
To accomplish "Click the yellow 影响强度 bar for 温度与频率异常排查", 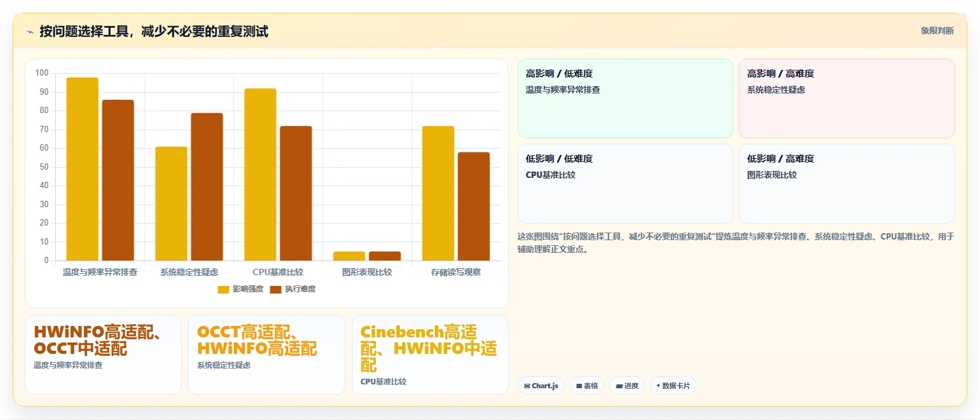I will 83,169.
